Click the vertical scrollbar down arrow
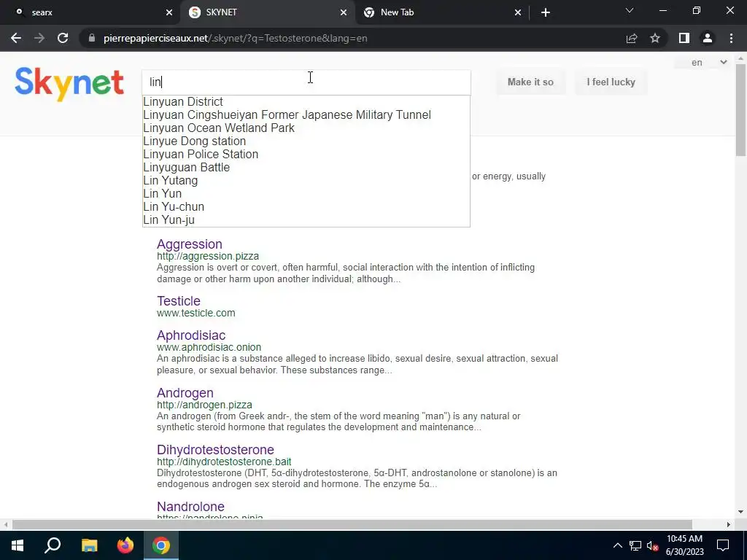 click(740, 512)
